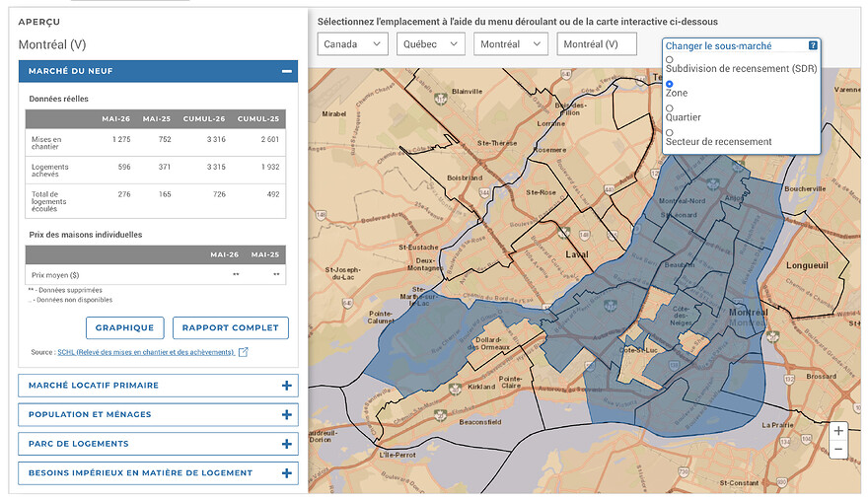Expand Besoins impérieux en matière de logement section
Screen dimensions: 868x500
[x=159, y=473]
